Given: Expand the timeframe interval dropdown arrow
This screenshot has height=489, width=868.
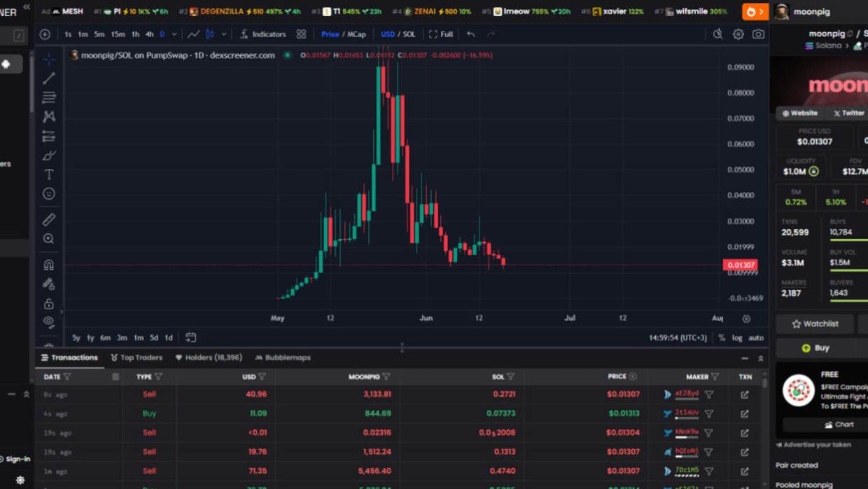Looking at the screenshot, I should click(174, 34).
